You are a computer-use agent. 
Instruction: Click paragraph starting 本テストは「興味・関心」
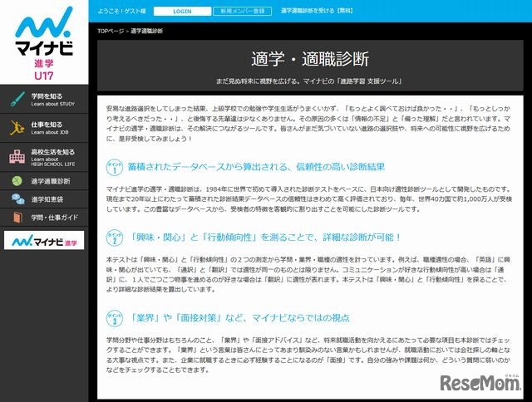coord(308,275)
